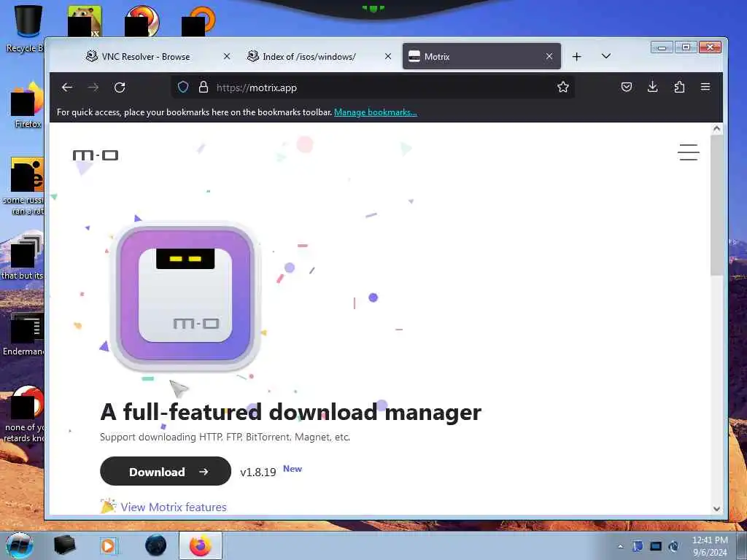Close the VNC Resolver tab

point(227,56)
